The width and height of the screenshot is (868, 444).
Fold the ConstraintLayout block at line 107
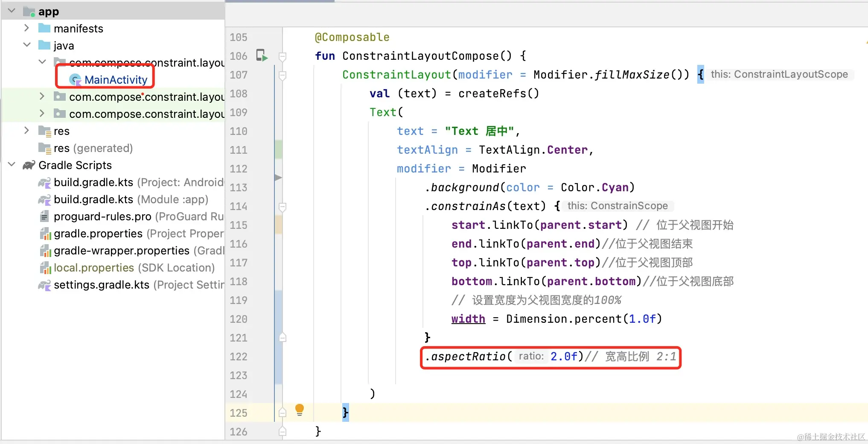(282, 75)
